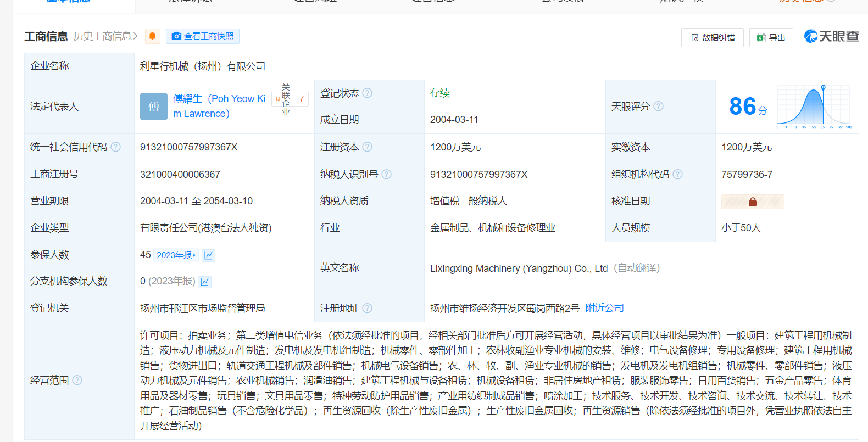Select registration number 321000400006367

pos(180,174)
